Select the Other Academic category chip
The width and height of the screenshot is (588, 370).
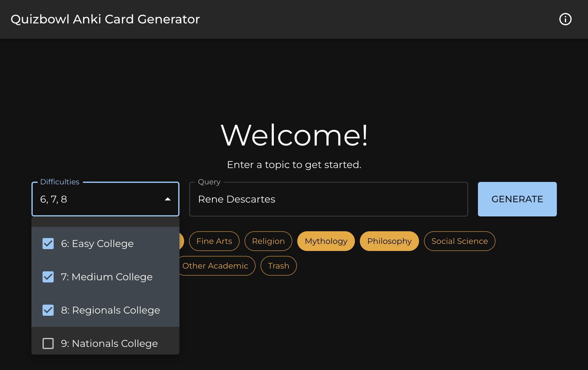pyautogui.click(x=217, y=266)
